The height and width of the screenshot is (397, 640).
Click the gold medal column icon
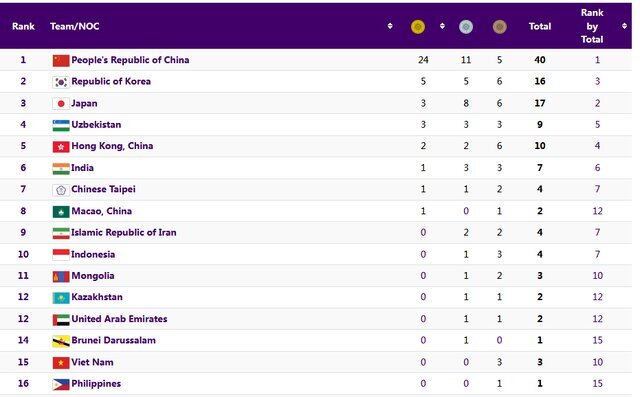(418, 27)
